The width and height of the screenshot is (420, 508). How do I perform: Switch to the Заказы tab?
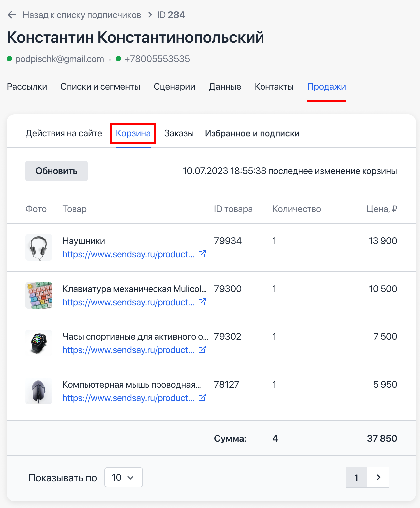point(179,133)
